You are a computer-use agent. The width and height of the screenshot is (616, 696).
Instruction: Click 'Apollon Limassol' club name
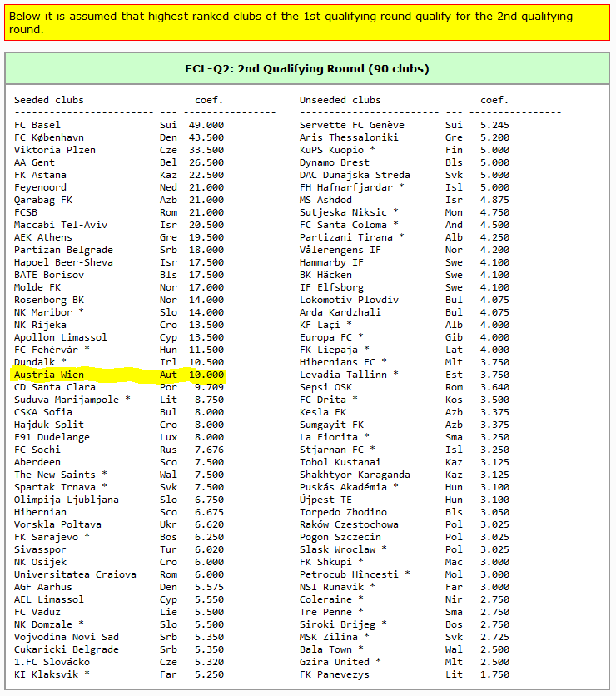click(x=61, y=337)
